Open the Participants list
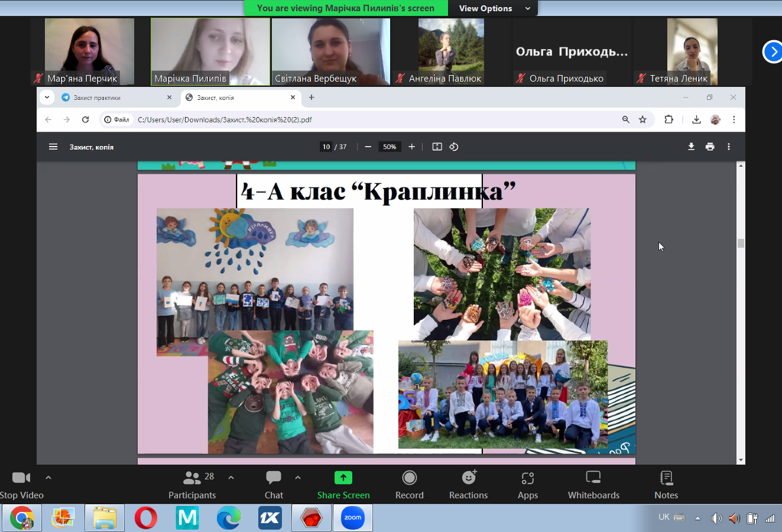 pyautogui.click(x=192, y=484)
